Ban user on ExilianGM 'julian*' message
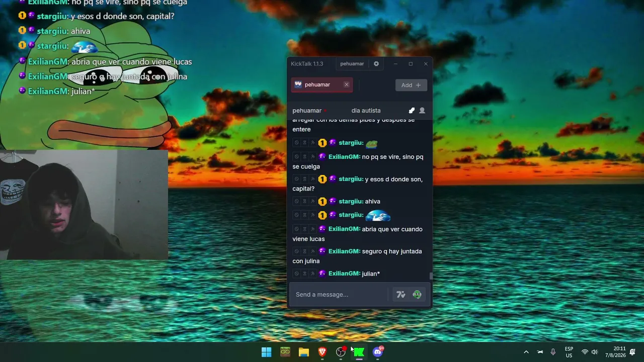Image resolution: width=644 pixels, height=362 pixels. coord(296,274)
